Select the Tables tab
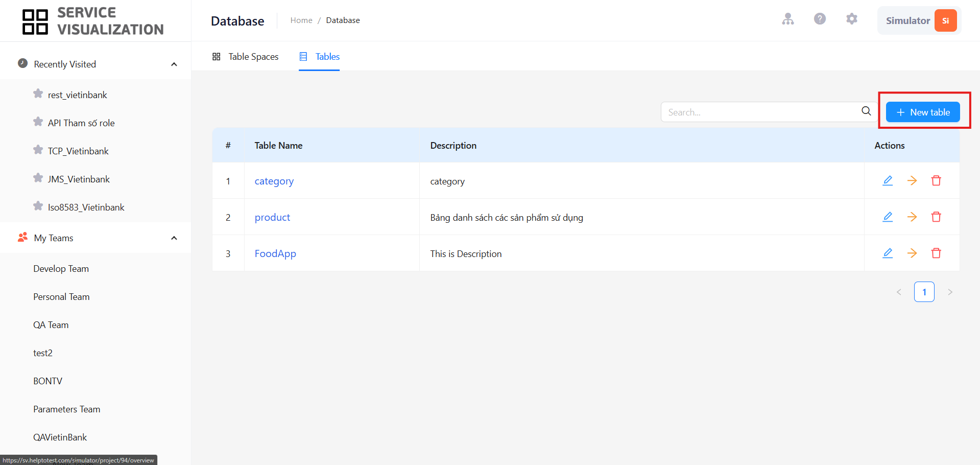The height and width of the screenshot is (465, 980). click(319, 57)
